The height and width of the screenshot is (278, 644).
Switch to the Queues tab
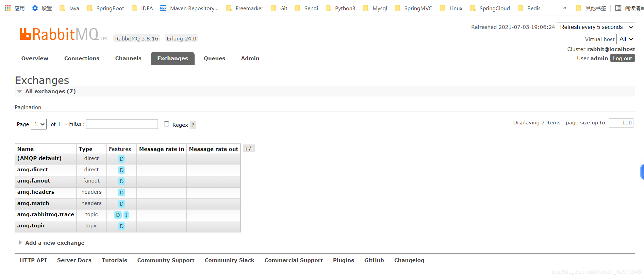click(214, 58)
